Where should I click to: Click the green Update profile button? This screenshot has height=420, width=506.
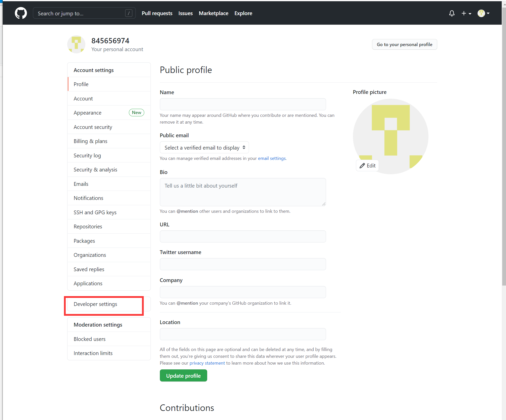183,376
